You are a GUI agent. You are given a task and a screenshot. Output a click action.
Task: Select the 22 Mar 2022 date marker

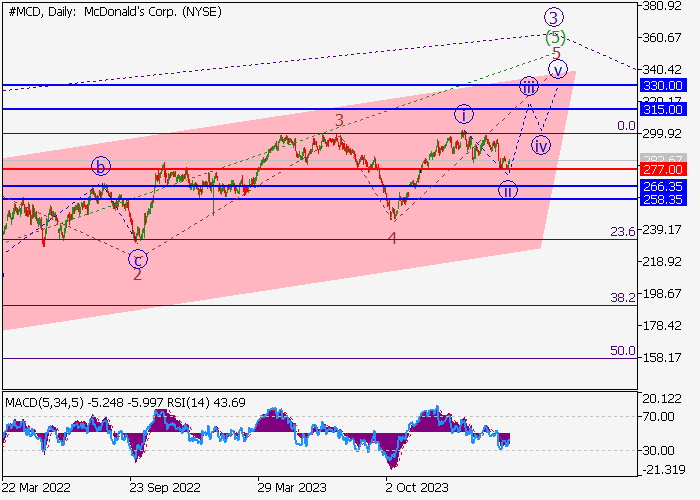coord(36,487)
